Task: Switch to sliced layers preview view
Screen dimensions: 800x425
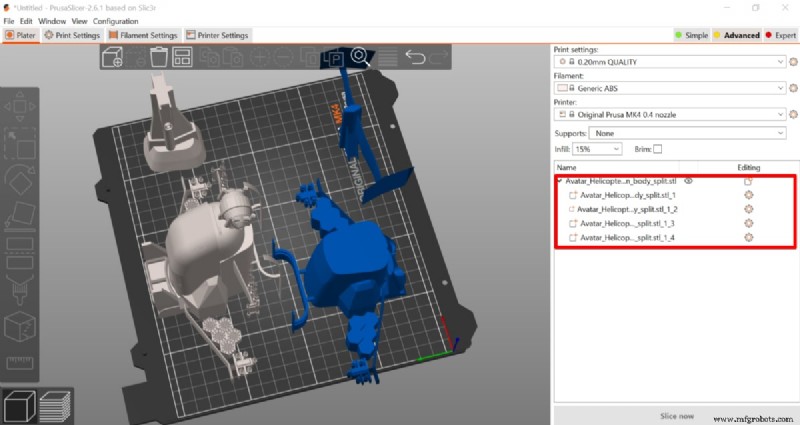Action: (55, 407)
